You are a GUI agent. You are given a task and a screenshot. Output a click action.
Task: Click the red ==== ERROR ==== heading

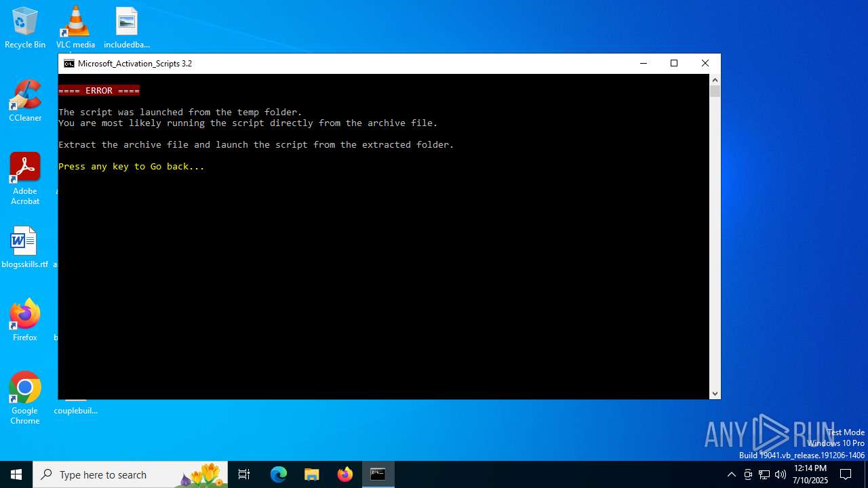pyautogui.click(x=99, y=91)
